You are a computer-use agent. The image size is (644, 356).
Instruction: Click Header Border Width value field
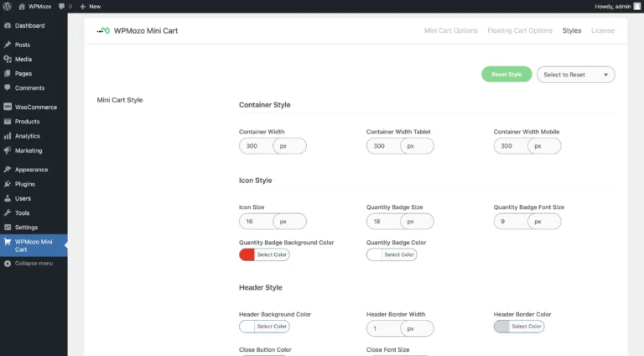(x=383, y=328)
